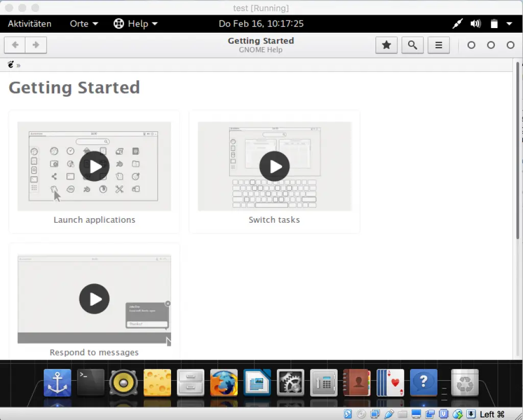Open the system status chevron menu

pyautogui.click(x=508, y=24)
